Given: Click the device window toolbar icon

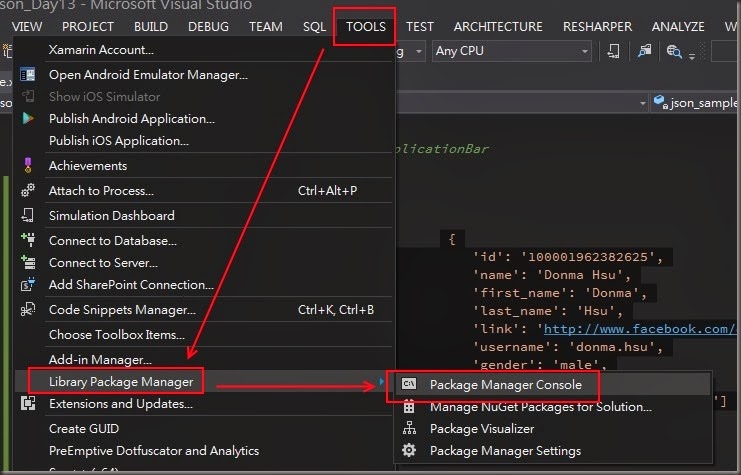Looking at the screenshot, I should tap(613, 51).
